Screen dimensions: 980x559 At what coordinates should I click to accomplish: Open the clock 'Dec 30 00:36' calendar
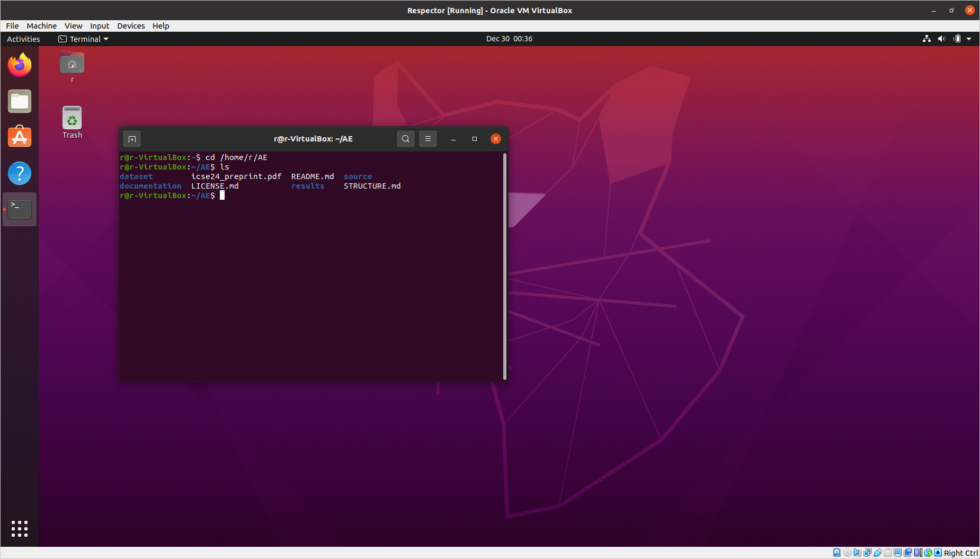(x=509, y=39)
